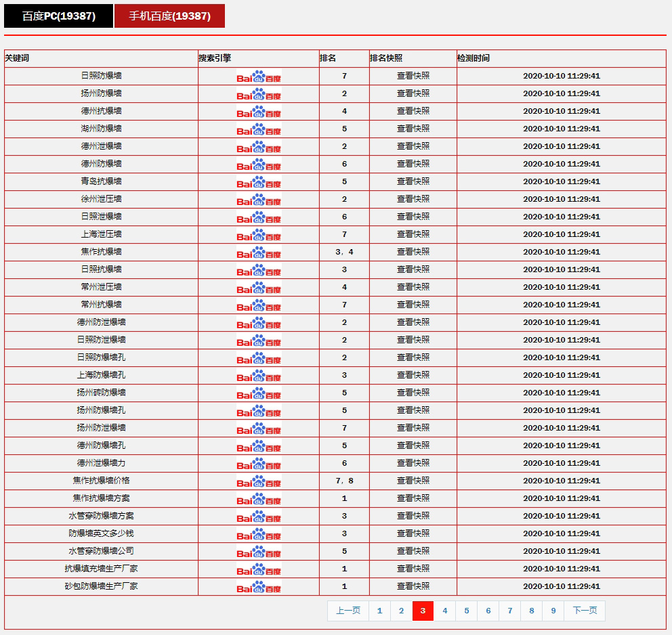672x635 pixels.
Task: Jump to page 9 in pagination
Action: pyautogui.click(x=553, y=611)
